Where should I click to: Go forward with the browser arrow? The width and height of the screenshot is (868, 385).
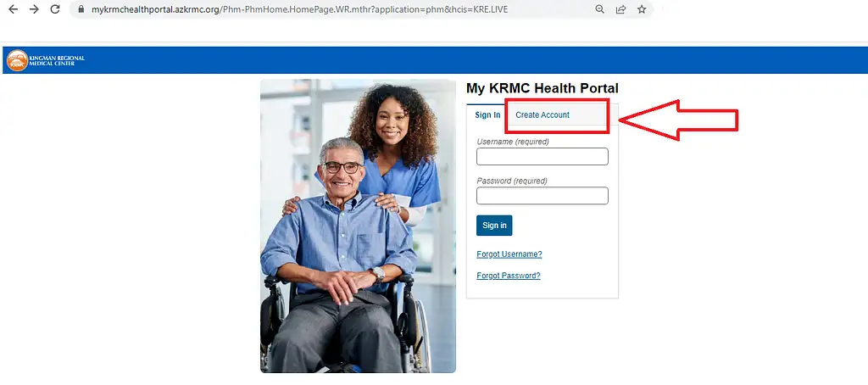coord(34,9)
